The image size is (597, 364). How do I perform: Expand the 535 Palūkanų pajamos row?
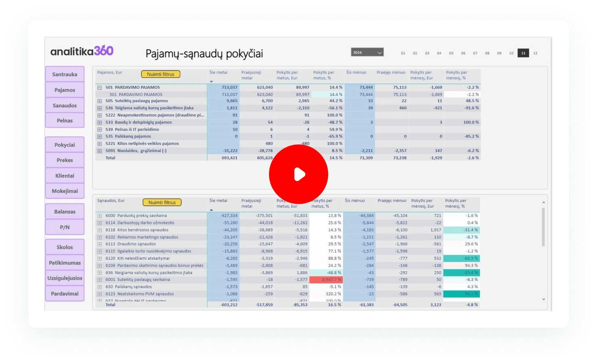(x=99, y=136)
